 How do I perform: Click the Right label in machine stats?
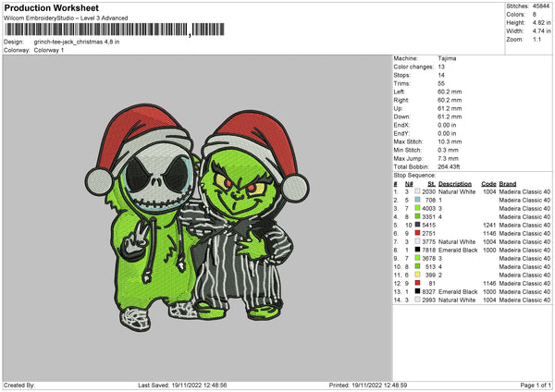pos(401,100)
